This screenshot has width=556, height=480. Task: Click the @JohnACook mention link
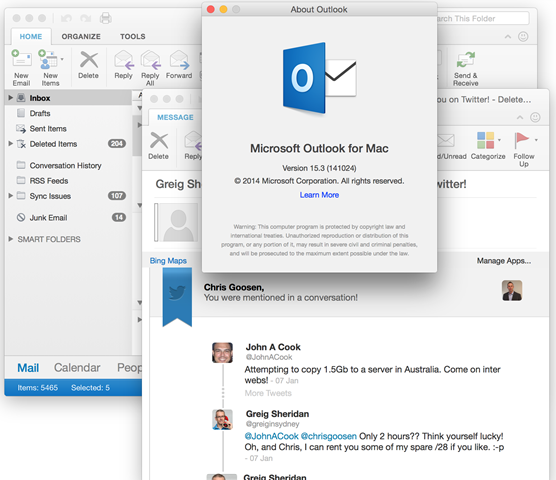272,436
